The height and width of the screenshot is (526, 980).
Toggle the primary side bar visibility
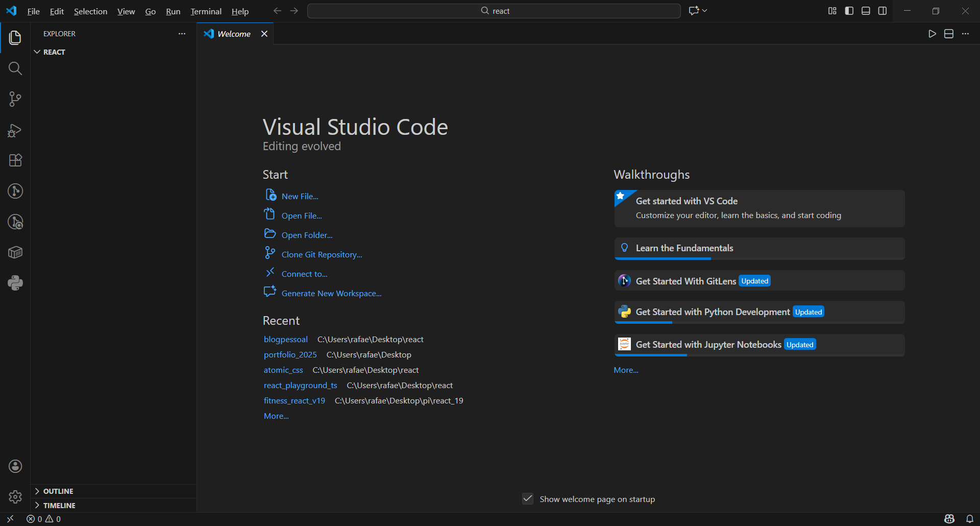click(x=849, y=11)
